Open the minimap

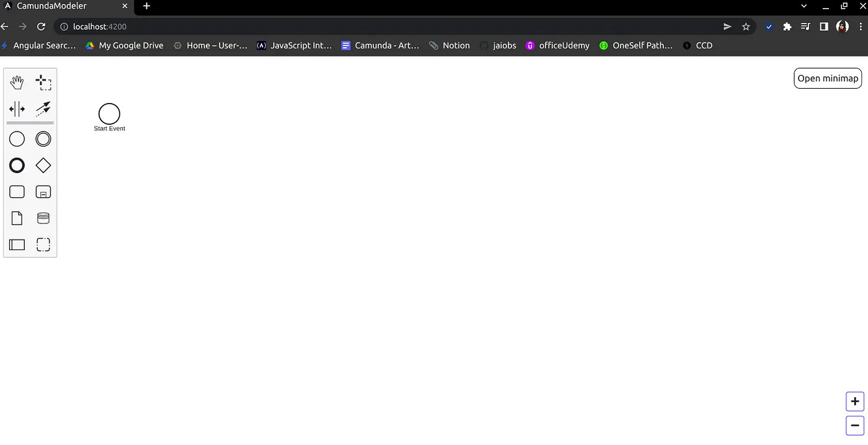[x=828, y=78]
